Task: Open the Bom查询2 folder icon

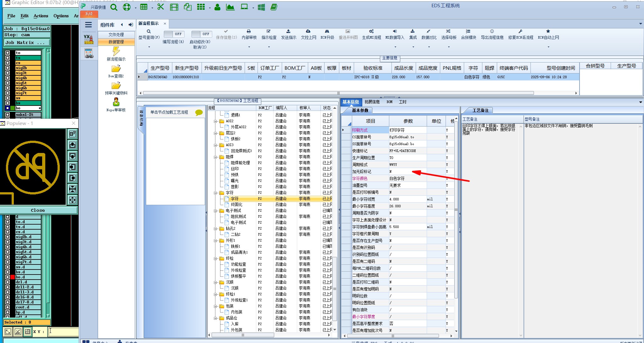Action: (116, 68)
